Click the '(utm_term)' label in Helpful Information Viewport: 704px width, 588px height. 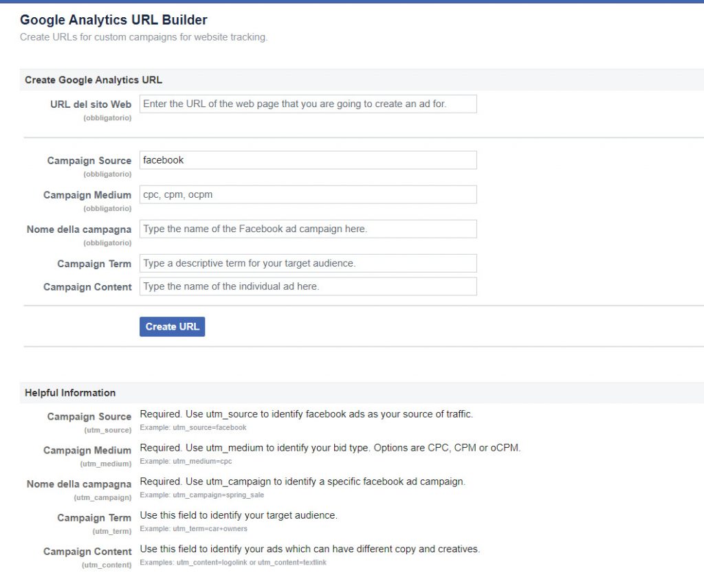112,531
